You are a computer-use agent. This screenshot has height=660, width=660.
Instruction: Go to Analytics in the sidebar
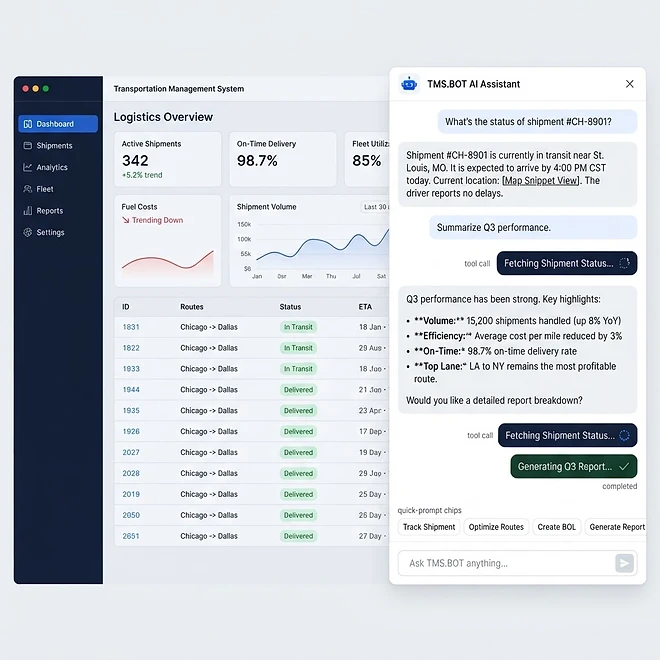[58, 167]
